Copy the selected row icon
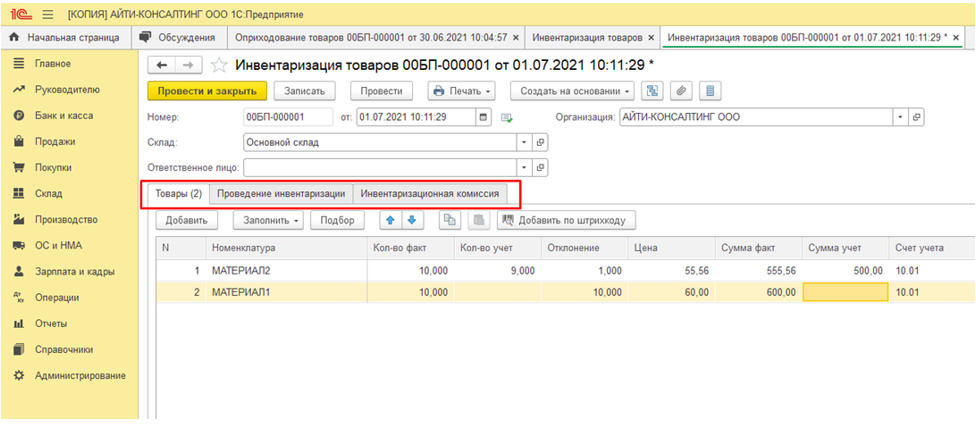The height and width of the screenshot is (425, 976). click(x=450, y=220)
